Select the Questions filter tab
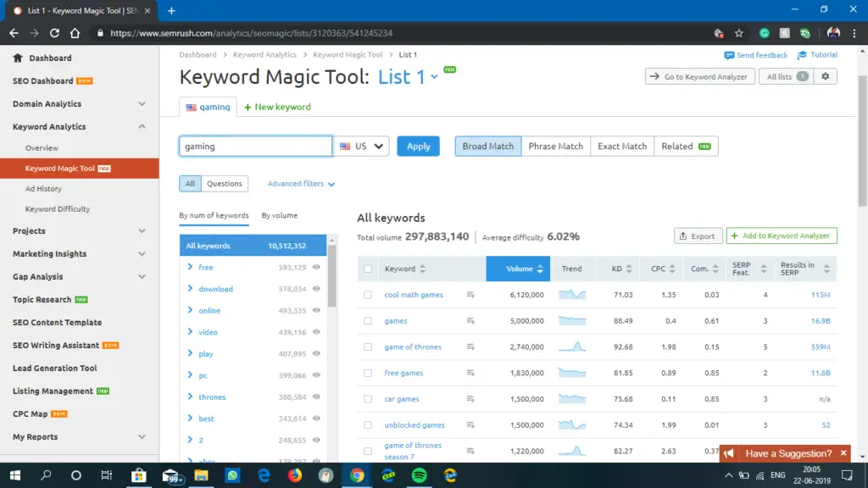 tap(224, 184)
